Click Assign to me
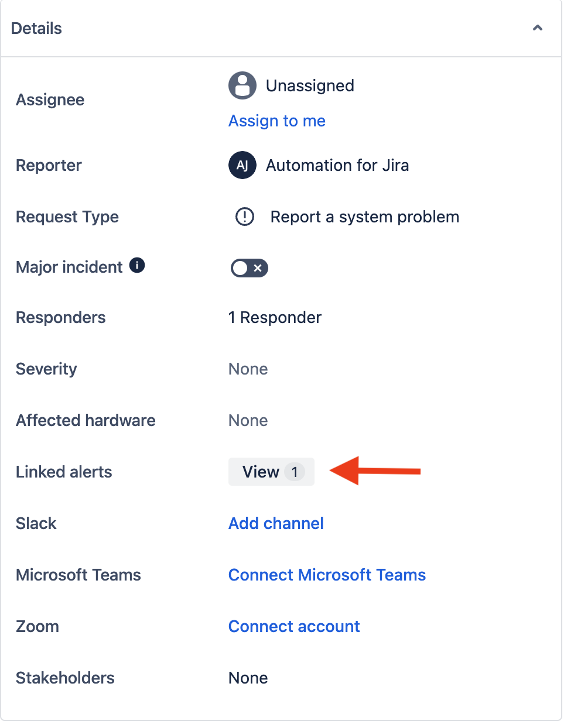The width and height of the screenshot is (574, 728). [276, 121]
